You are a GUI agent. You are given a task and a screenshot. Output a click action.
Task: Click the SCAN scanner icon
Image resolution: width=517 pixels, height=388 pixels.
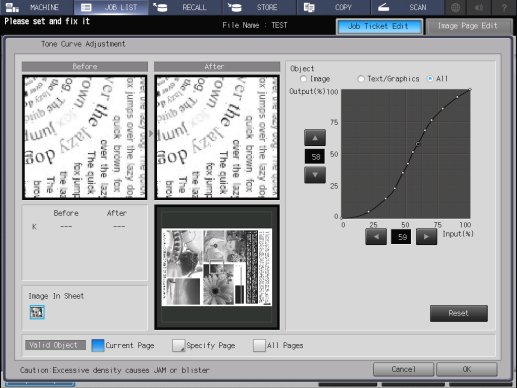pos(384,7)
